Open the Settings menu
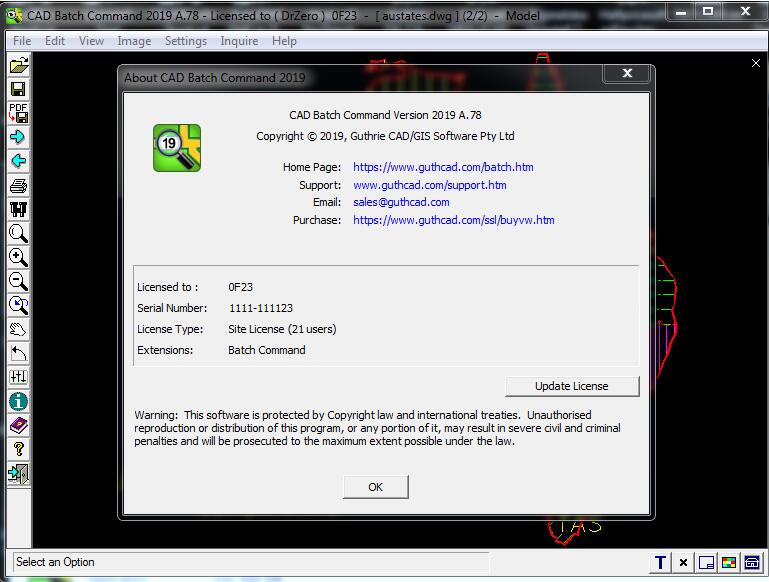This screenshot has width=769, height=582. [186, 41]
